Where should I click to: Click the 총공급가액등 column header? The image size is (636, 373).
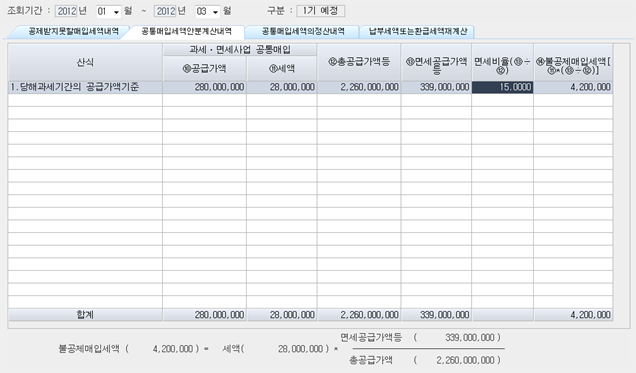(x=359, y=62)
